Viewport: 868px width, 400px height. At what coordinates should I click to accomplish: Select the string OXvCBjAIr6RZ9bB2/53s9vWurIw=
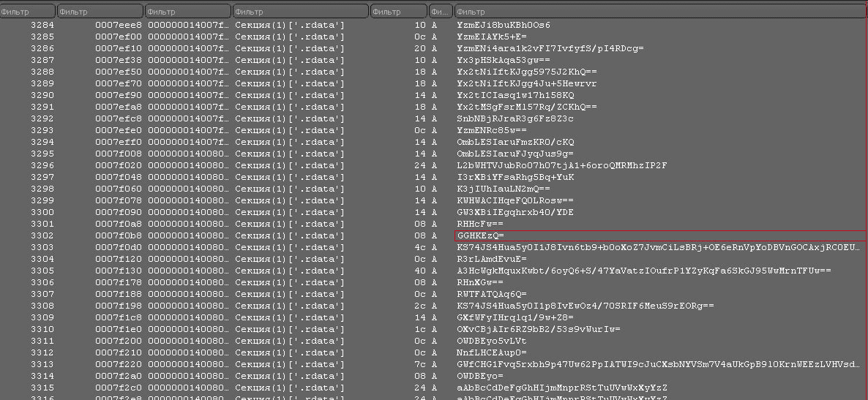coord(539,329)
